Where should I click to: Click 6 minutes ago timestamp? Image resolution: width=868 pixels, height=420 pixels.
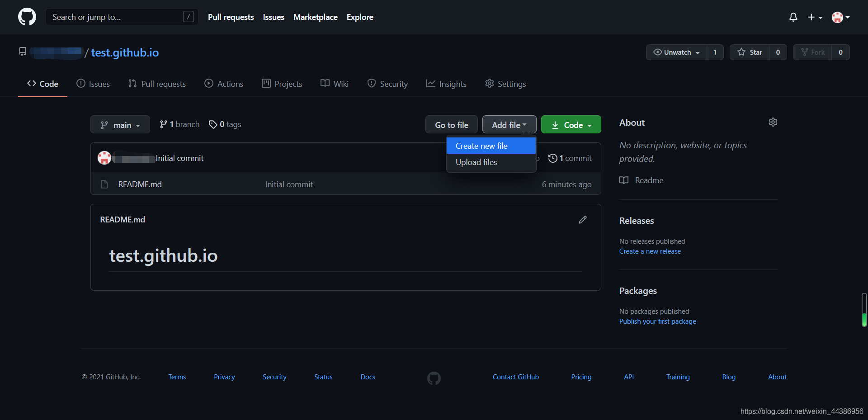point(567,184)
